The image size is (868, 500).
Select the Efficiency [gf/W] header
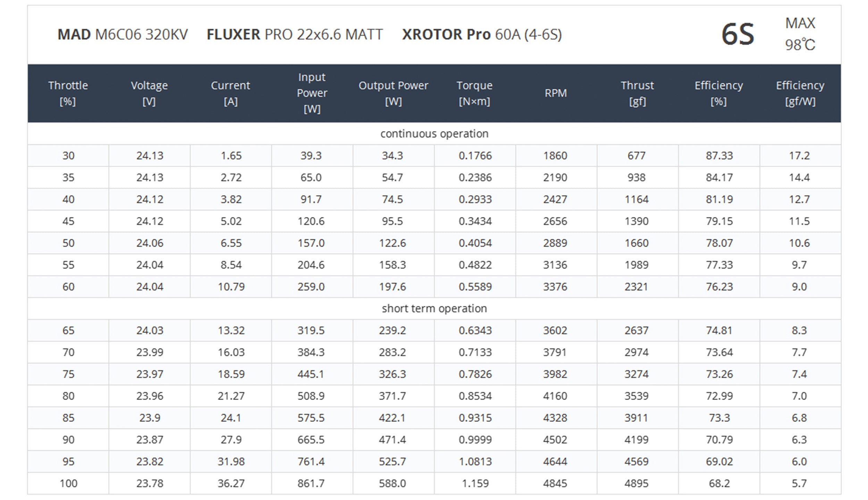click(x=800, y=93)
